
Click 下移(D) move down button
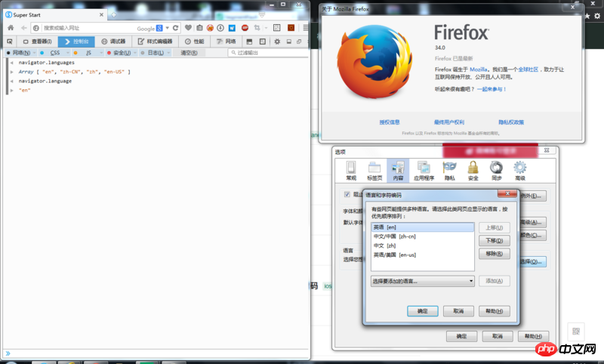pyautogui.click(x=495, y=241)
